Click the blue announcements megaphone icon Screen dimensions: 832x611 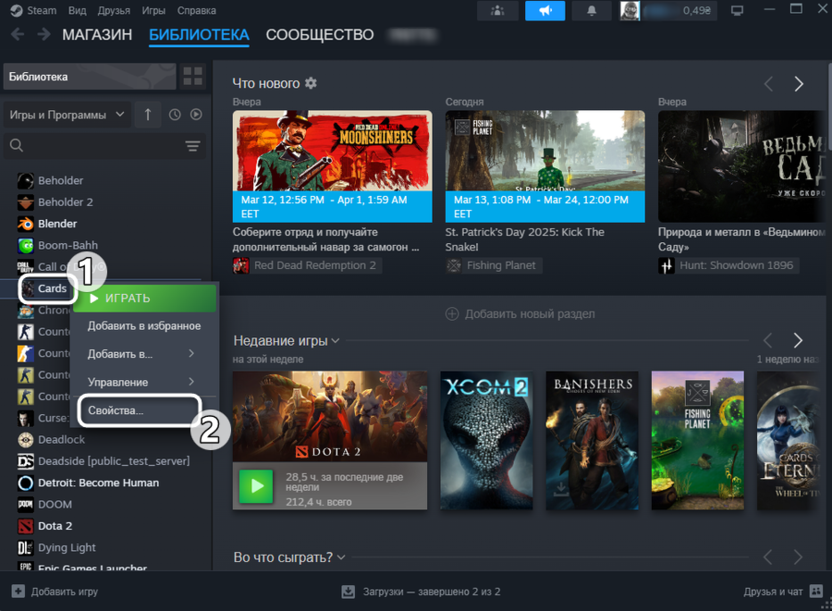coord(545,11)
